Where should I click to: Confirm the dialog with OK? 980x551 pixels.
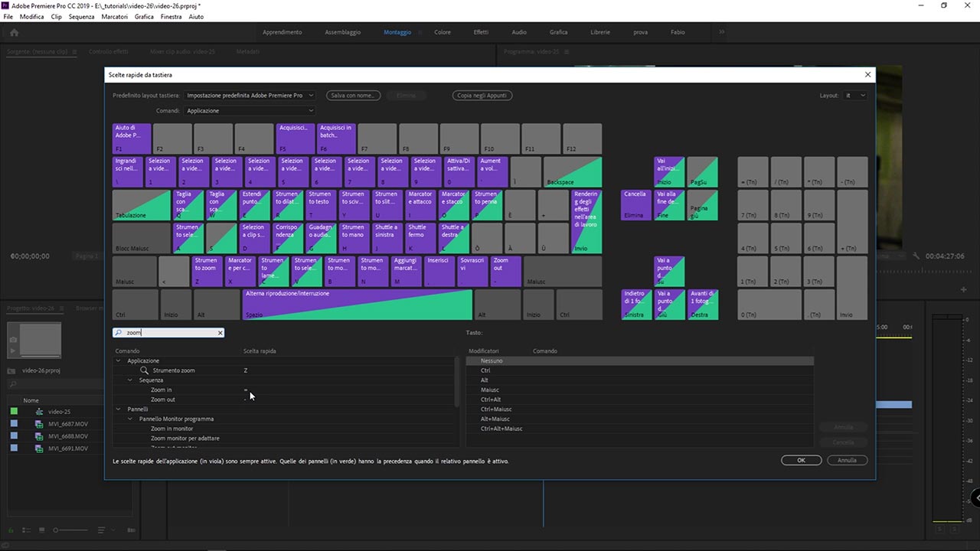(801, 460)
